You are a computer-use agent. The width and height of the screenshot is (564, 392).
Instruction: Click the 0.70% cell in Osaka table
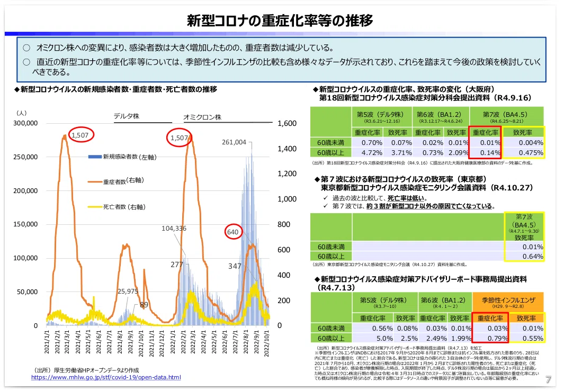tap(367, 143)
